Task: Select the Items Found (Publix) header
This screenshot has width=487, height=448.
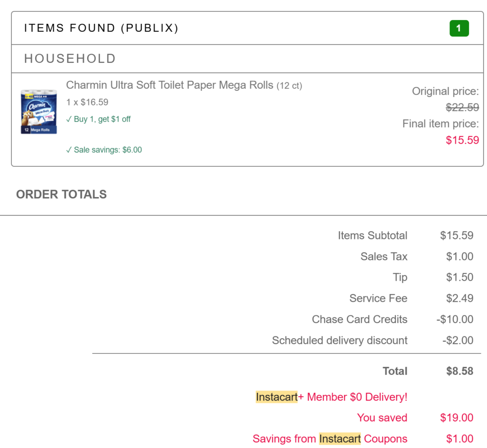Action: click(101, 29)
